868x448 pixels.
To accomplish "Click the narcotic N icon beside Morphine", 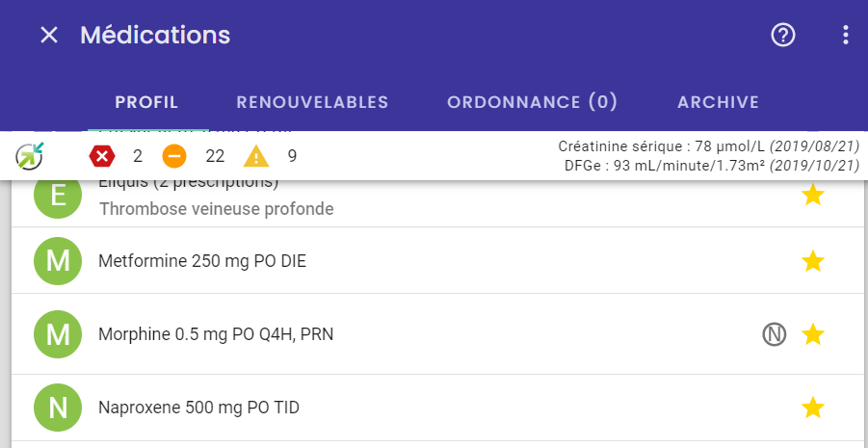I will [774, 334].
